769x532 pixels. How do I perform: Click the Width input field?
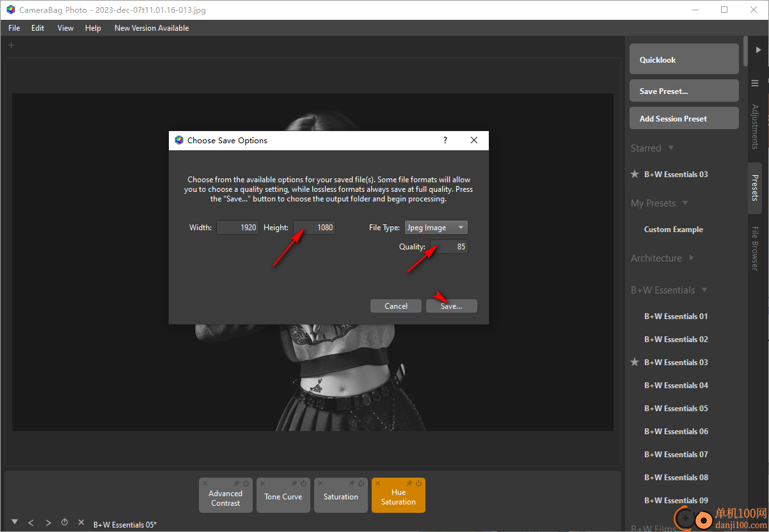(238, 228)
